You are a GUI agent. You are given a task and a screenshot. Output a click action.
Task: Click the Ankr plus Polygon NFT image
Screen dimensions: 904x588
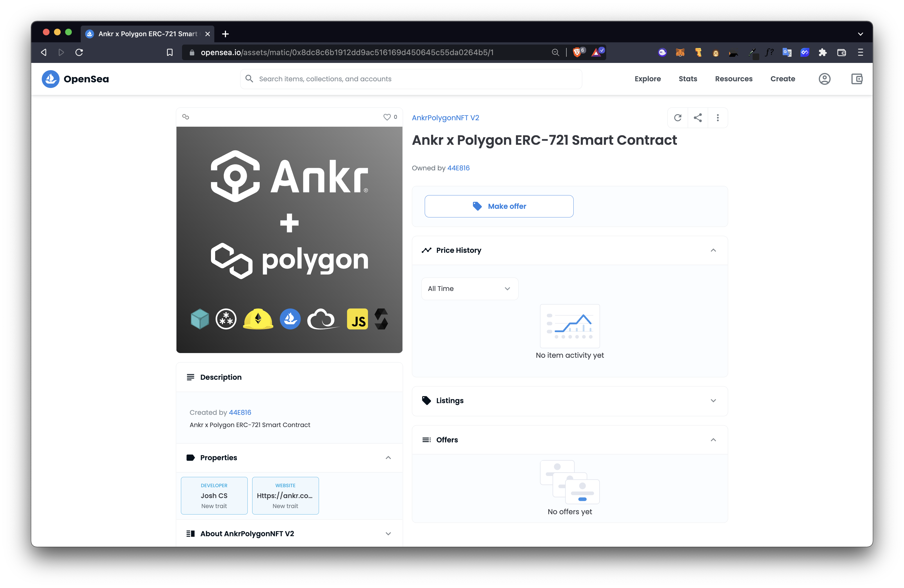[289, 240]
